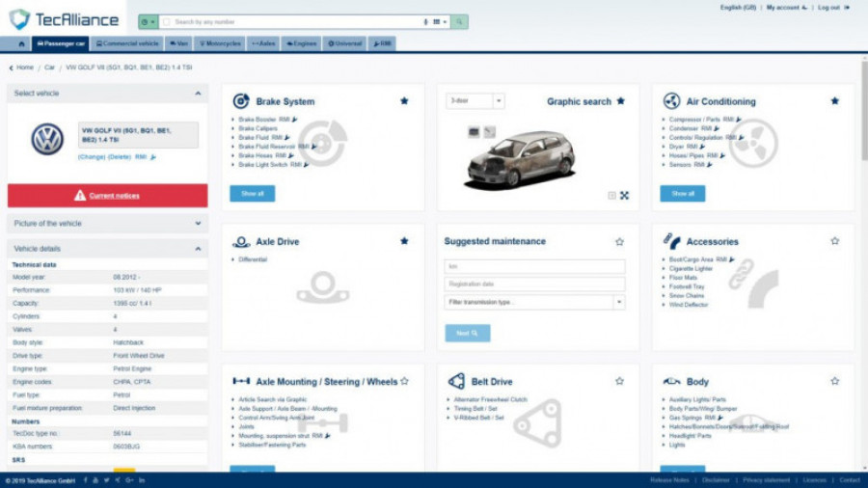Favorite Belt Drive with star
The image size is (868, 488).
click(x=619, y=381)
